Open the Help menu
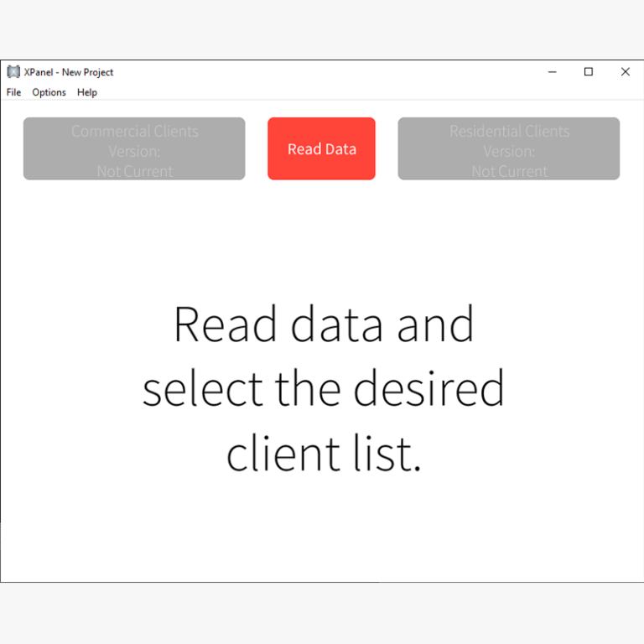The width and height of the screenshot is (644, 644). pos(87,92)
